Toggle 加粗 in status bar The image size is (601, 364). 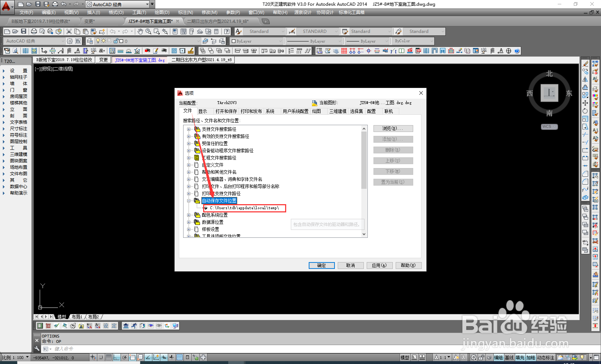(x=531, y=357)
